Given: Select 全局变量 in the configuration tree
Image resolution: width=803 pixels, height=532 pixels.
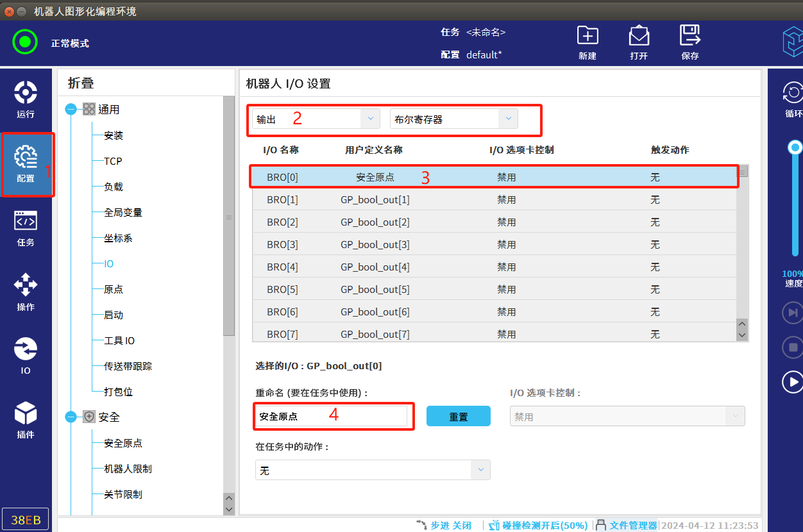Looking at the screenshot, I should (x=123, y=212).
